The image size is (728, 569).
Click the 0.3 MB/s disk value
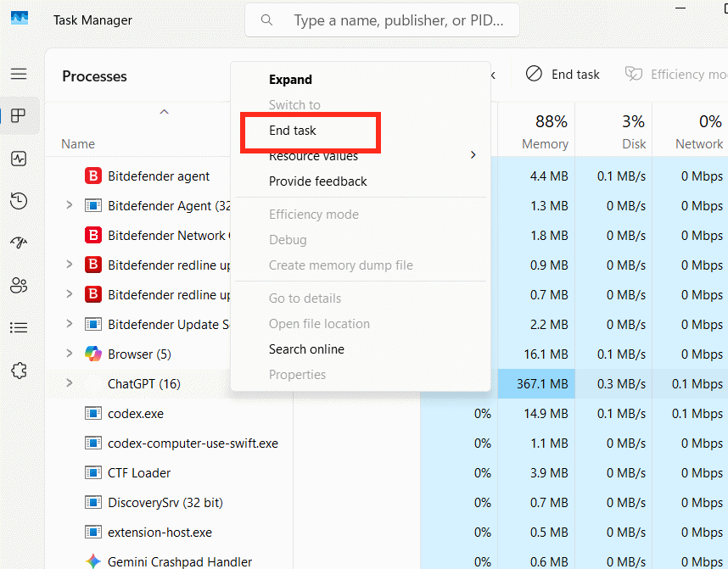621,384
